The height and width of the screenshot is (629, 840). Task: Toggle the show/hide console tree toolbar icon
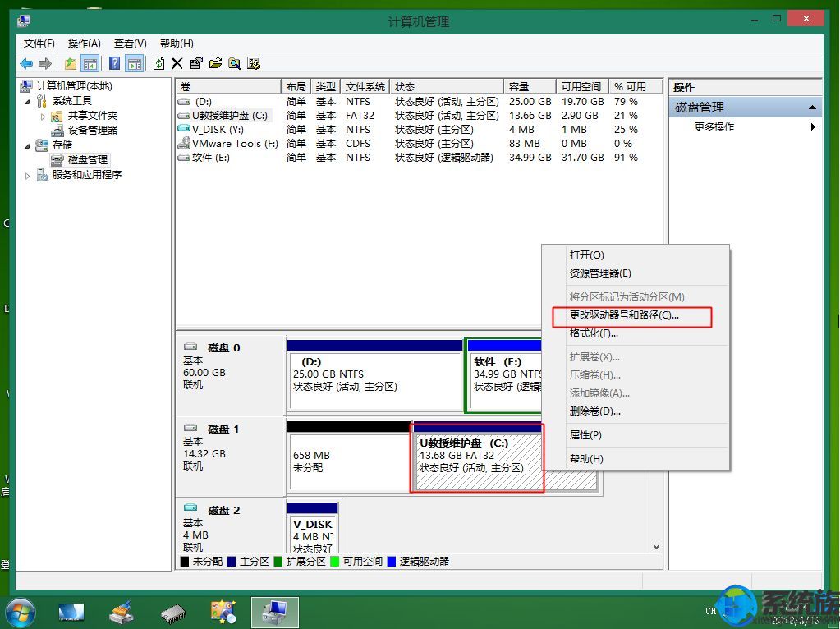coord(90,64)
